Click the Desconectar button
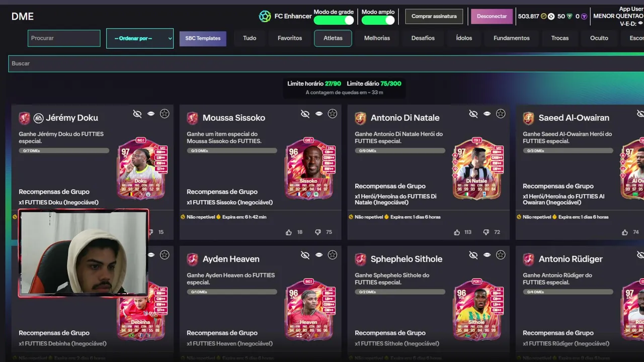This screenshot has width=644, height=362. [492, 16]
